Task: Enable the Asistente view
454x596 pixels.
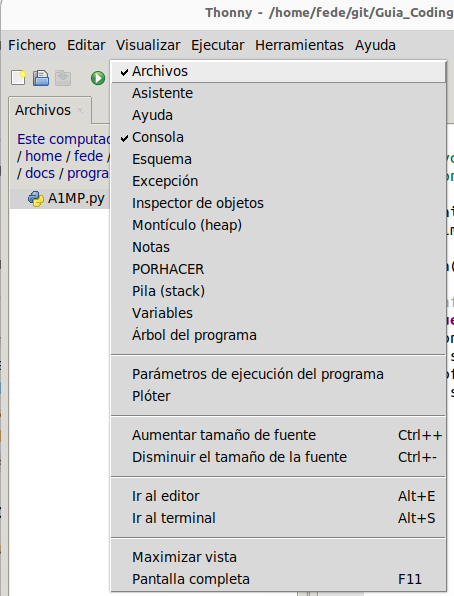Action: pyautogui.click(x=278, y=93)
